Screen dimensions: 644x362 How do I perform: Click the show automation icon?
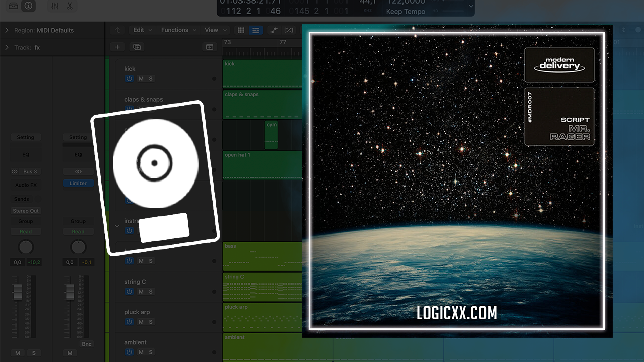(x=274, y=30)
